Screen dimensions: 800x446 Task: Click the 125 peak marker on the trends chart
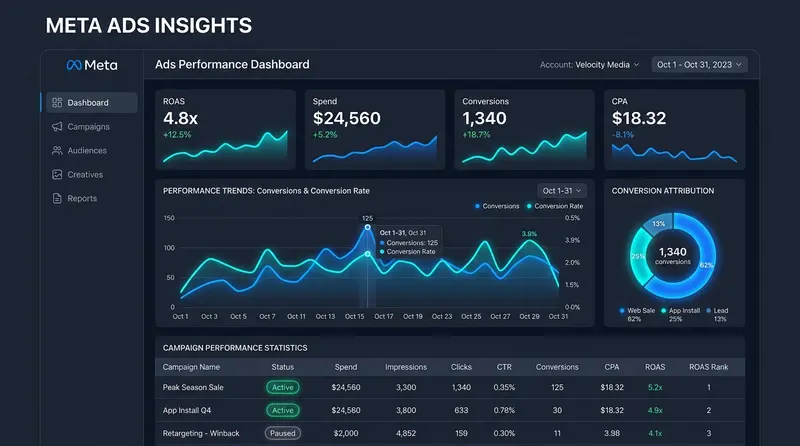pyautogui.click(x=367, y=227)
